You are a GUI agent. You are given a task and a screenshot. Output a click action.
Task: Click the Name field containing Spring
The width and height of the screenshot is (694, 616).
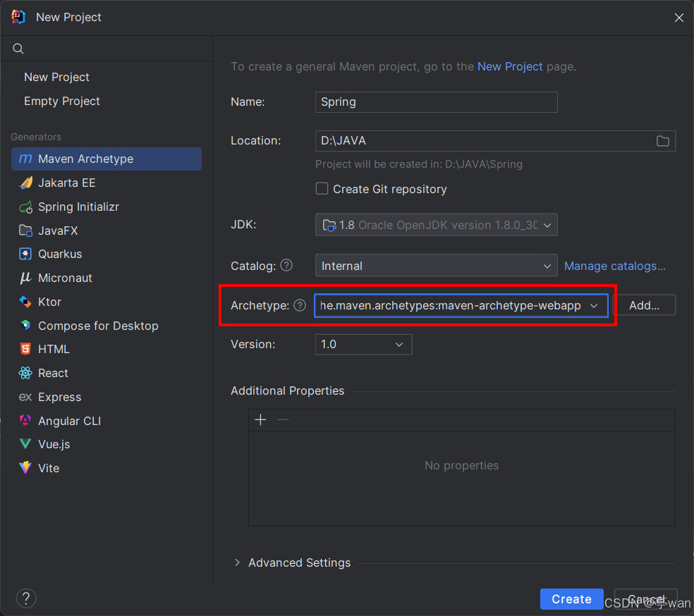(x=436, y=102)
